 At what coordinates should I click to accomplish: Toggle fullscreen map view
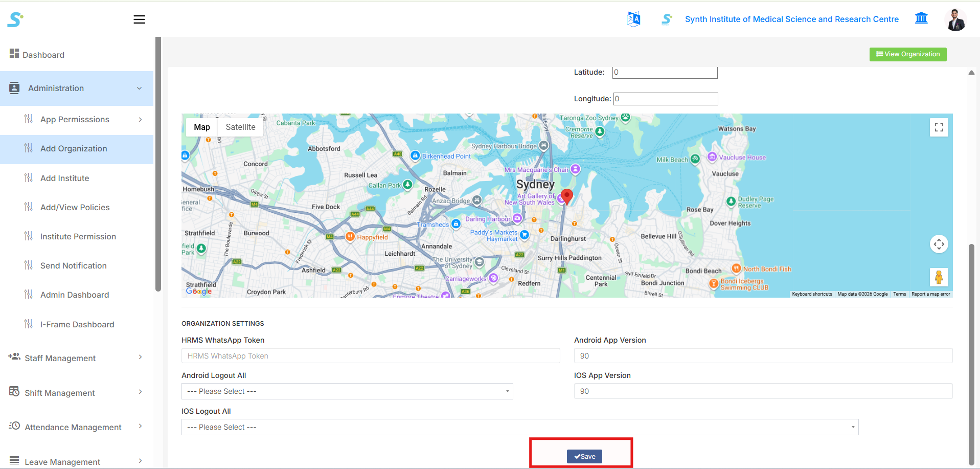tap(939, 127)
